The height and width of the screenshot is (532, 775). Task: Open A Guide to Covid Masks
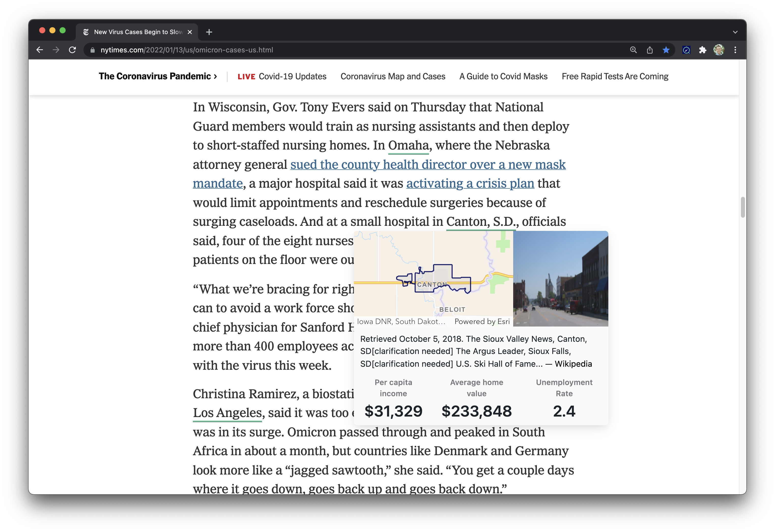tap(503, 76)
